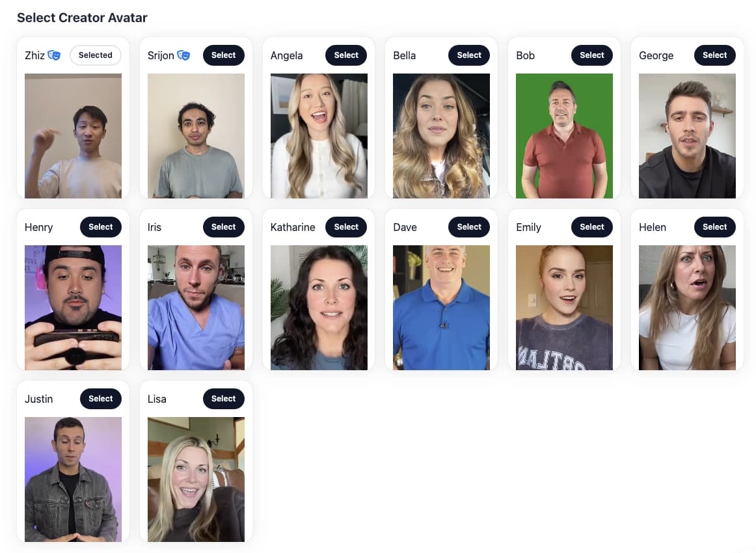Select the Dave avatar
Image resolution: width=756 pixels, height=553 pixels.
469,226
